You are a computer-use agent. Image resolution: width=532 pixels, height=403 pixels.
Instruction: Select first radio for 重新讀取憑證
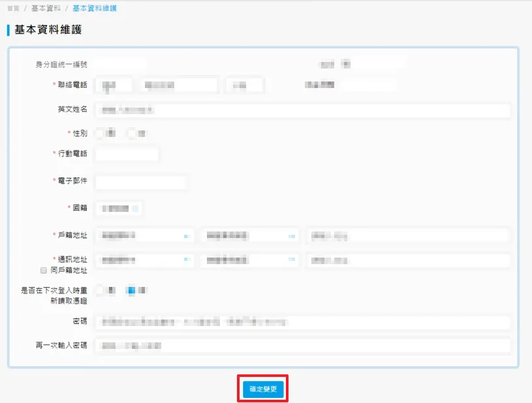tap(99, 290)
